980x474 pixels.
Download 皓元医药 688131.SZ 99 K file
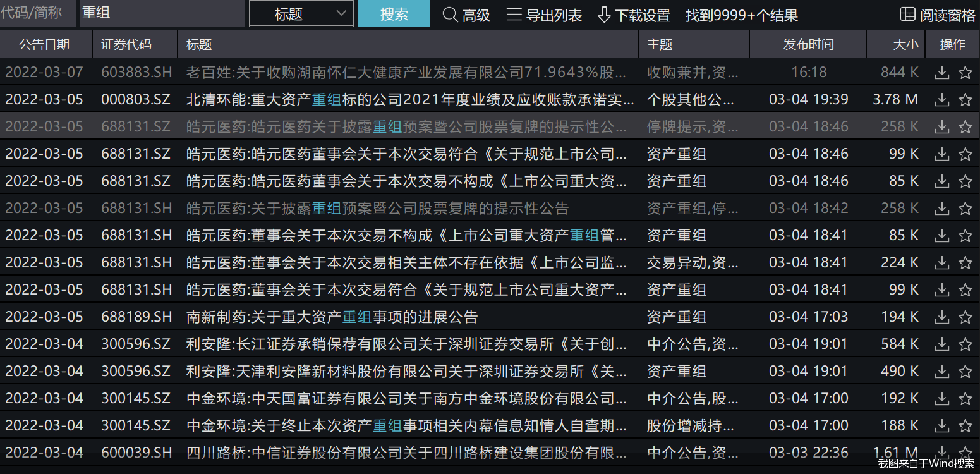[942, 154]
